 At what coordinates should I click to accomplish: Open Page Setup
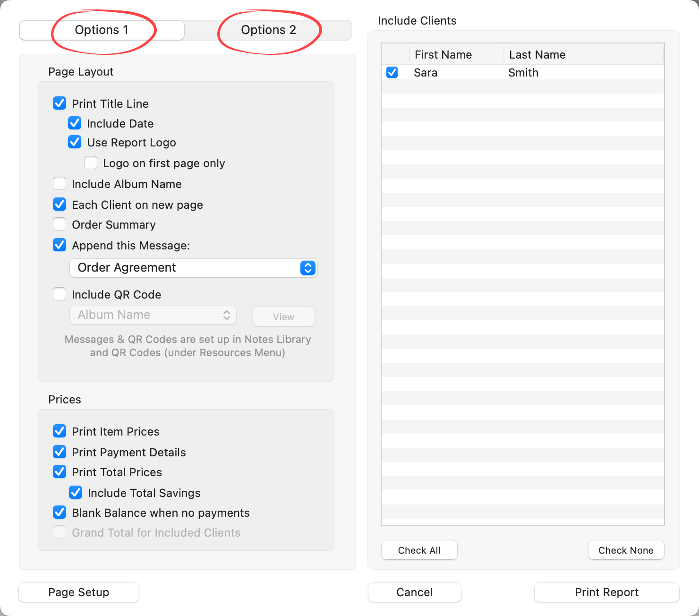point(79,592)
